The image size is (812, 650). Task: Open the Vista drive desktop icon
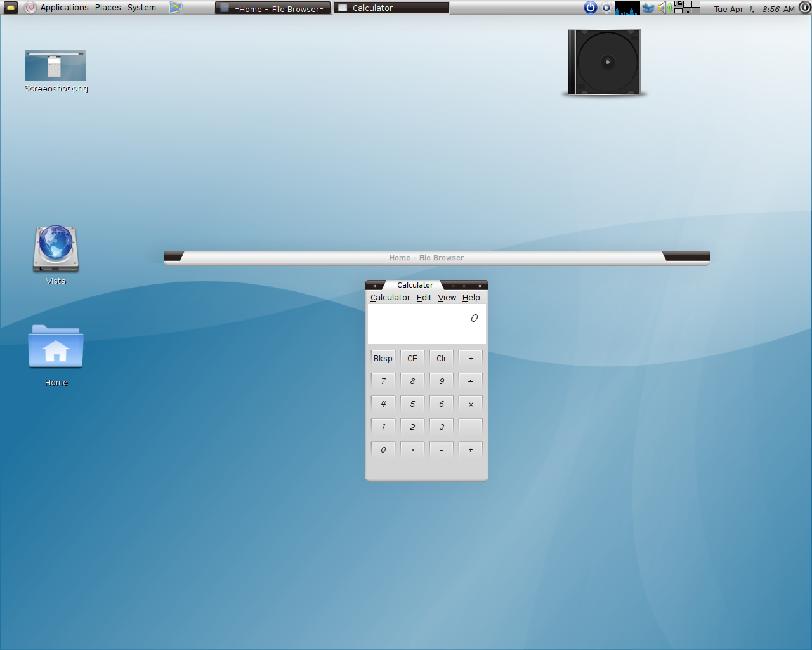[x=56, y=255]
